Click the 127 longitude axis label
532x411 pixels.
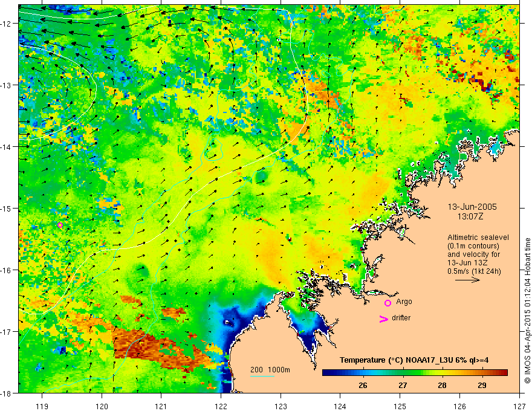[519, 406]
